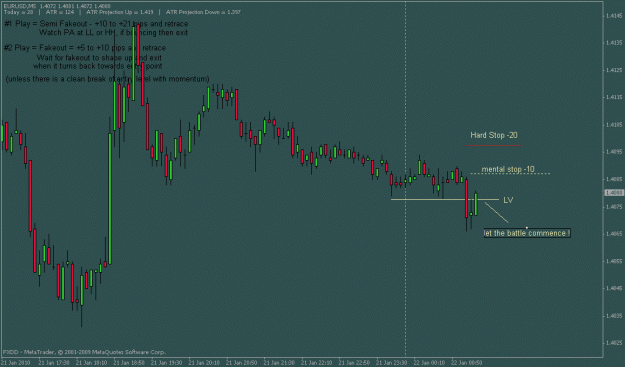This screenshot has height=367, width=625.
Task: Click the 1.4045 price axis label
Action: coord(614,288)
